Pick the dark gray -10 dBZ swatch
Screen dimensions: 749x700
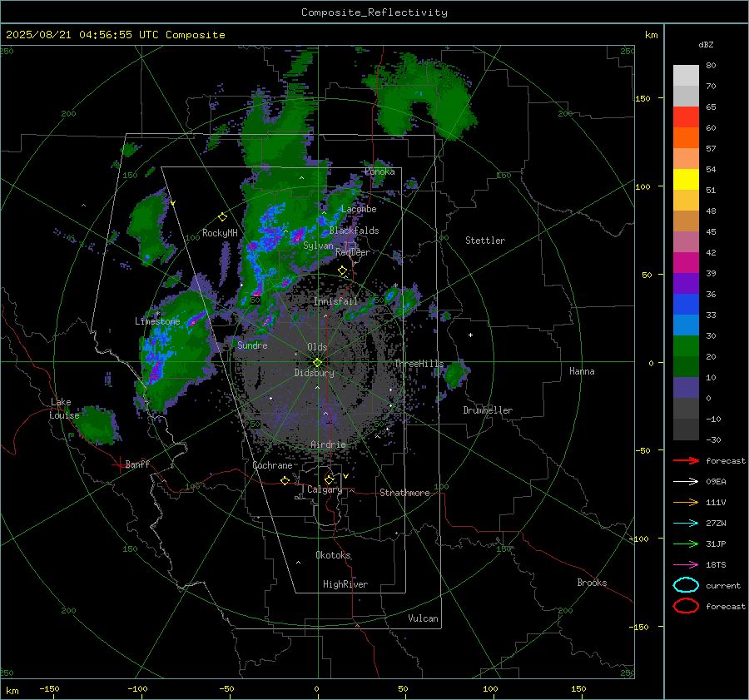[x=686, y=429]
